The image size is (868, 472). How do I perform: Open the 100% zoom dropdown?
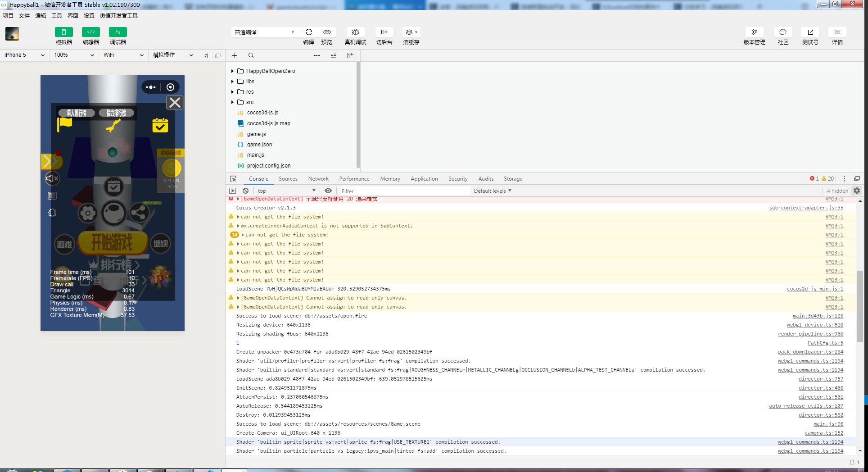(x=74, y=55)
